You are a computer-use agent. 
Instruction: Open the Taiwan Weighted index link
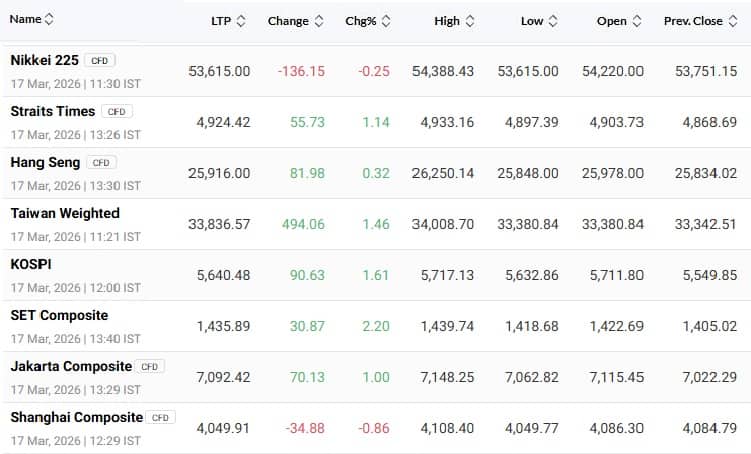[65, 213]
